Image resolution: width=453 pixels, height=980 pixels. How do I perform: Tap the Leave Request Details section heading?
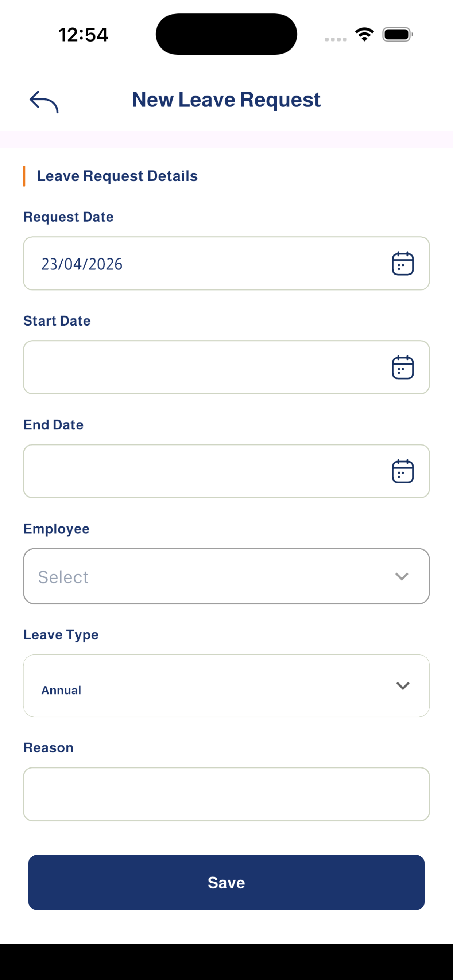(x=117, y=176)
